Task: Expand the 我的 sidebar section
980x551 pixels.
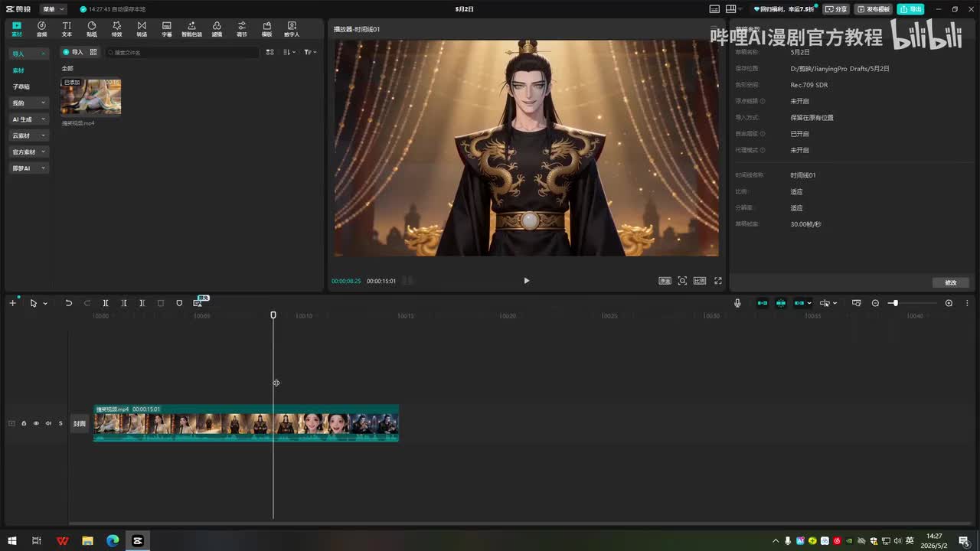Action: 29,103
